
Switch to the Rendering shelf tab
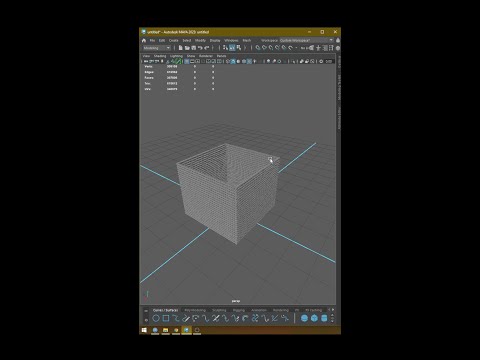pyautogui.click(x=281, y=310)
